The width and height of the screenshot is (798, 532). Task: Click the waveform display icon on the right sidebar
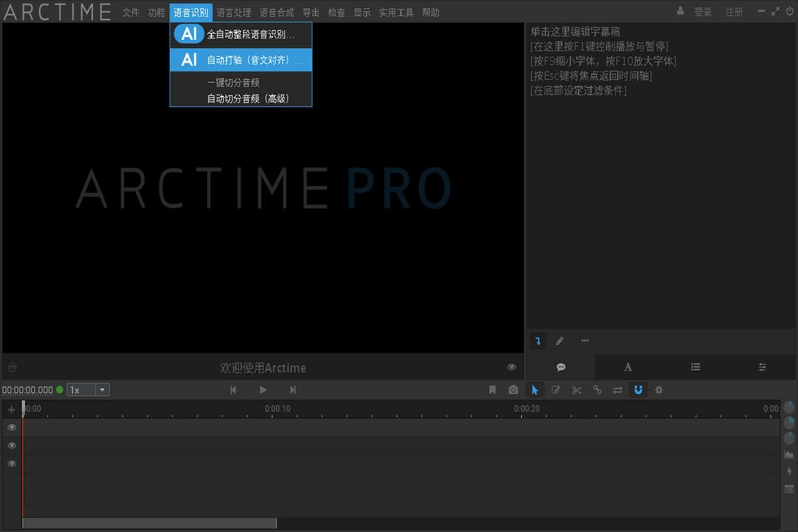coord(788,454)
